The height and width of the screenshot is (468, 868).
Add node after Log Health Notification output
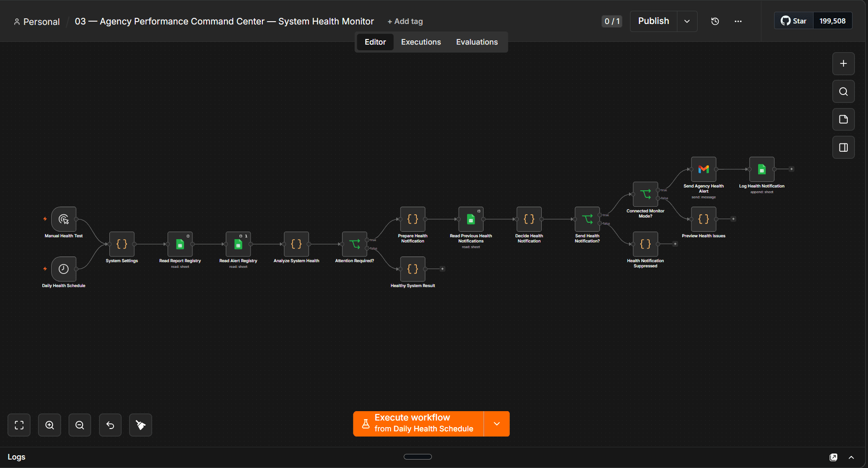coord(791,169)
